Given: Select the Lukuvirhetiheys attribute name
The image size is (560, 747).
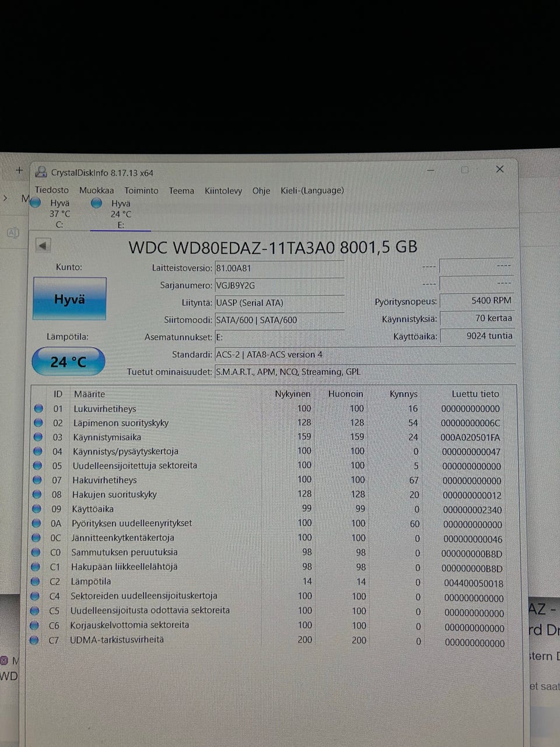Looking at the screenshot, I should [x=104, y=409].
